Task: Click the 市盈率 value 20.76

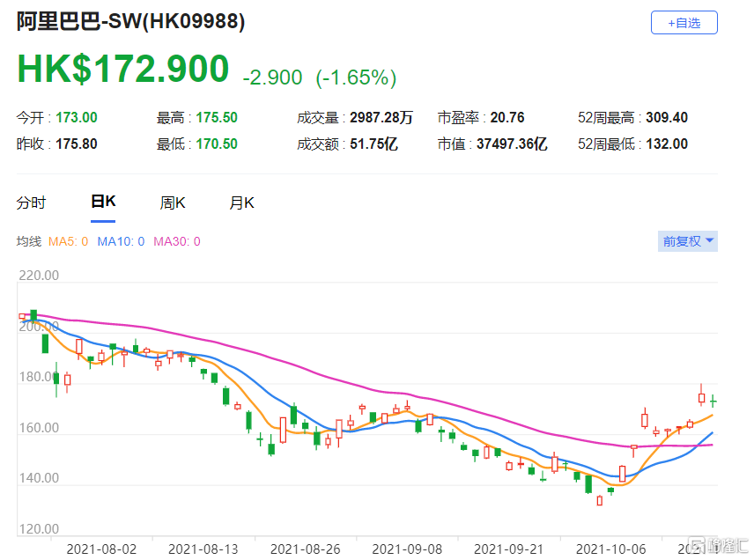Action: [507, 117]
